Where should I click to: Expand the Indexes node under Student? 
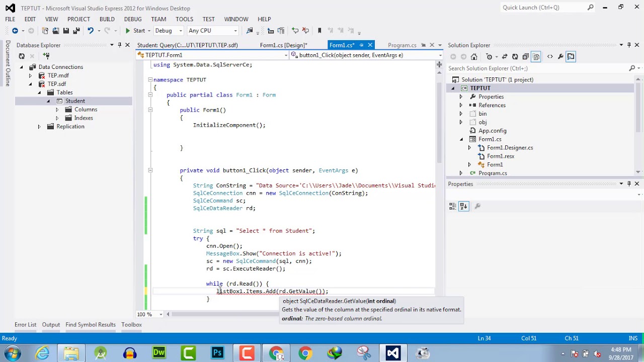57,118
